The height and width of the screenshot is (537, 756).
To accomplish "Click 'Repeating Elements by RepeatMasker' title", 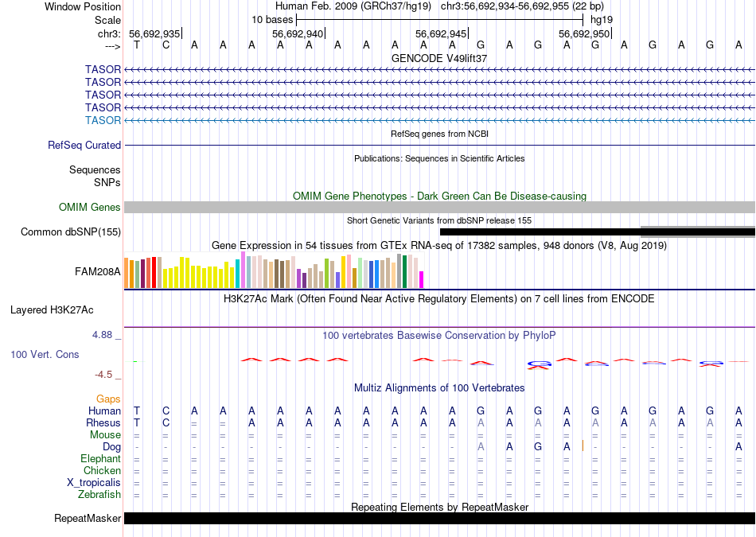I will (439, 507).
